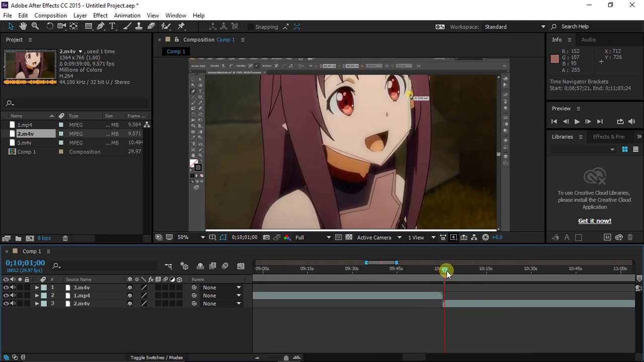Screen dimensions: 644x362
Task: Expand 2.m4v layer properties
Action: click(x=37, y=304)
